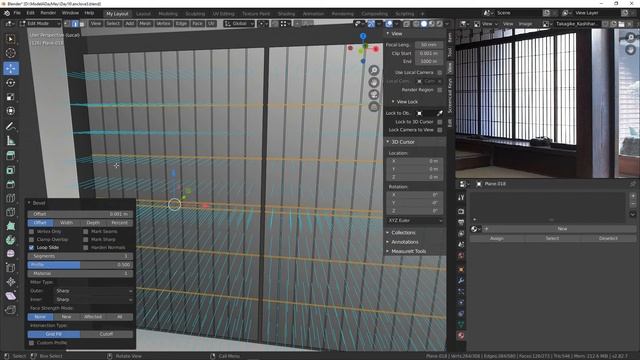Select the Cursor tool
Image resolution: width=640 pixels, height=360 pixels.
click(11, 53)
